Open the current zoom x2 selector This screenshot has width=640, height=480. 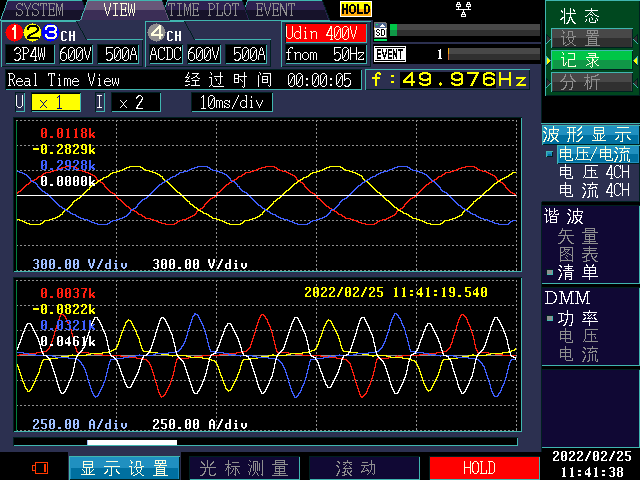click(x=133, y=102)
